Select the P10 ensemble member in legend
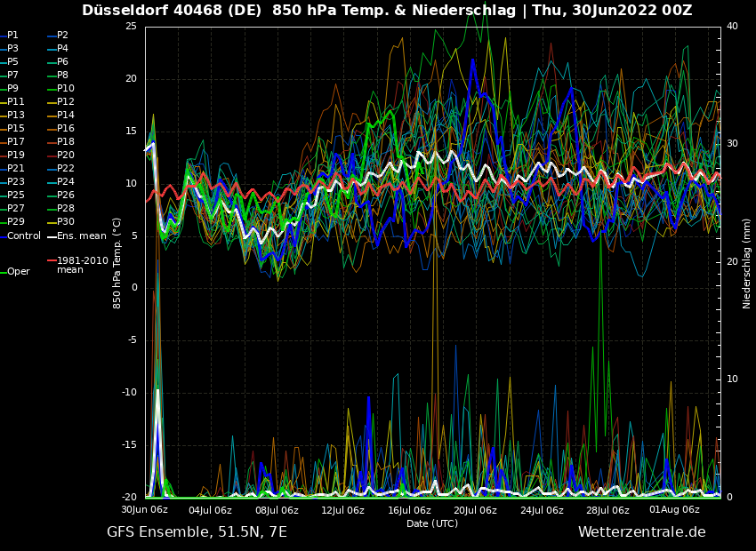Screen dimensions: 756x551 click(66, 89)
